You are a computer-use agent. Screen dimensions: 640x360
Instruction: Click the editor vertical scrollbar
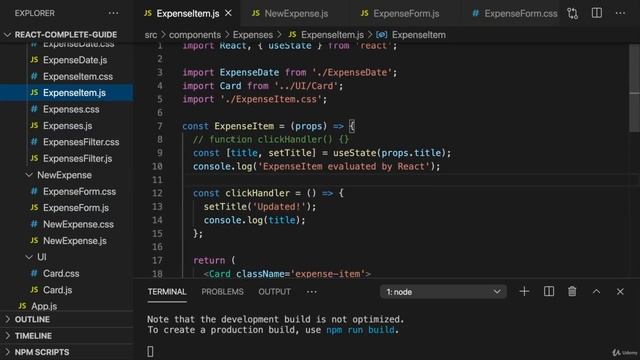pyautogui.click(x=634, y=88)
